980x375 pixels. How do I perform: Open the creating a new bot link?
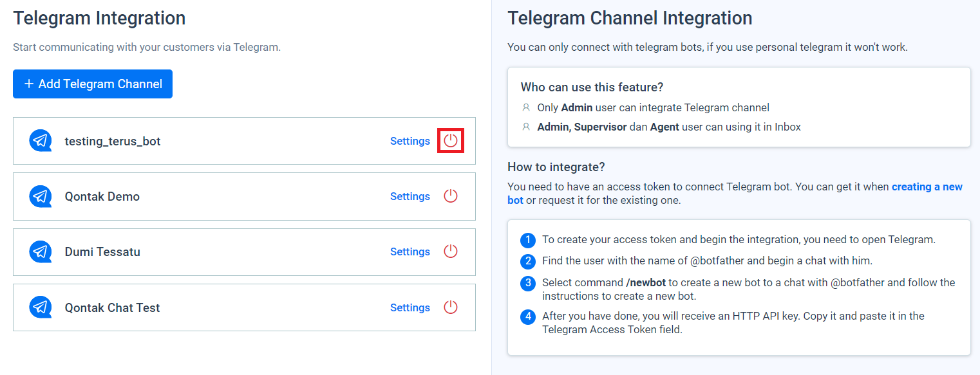(927, 187)
